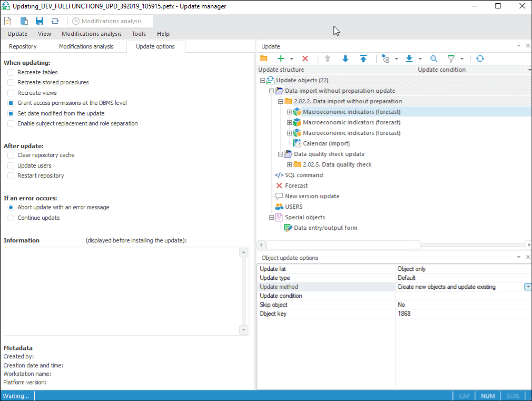Open the dropdown arrow next to the add icon
The image size is (532, 401).
(x=291, y=58)
